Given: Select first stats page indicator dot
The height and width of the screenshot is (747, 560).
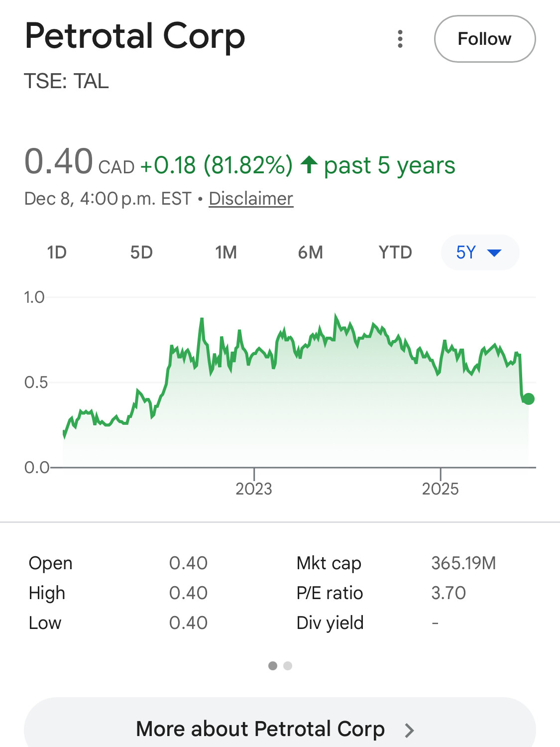Looking at the screenshot, I should (273, 666).
